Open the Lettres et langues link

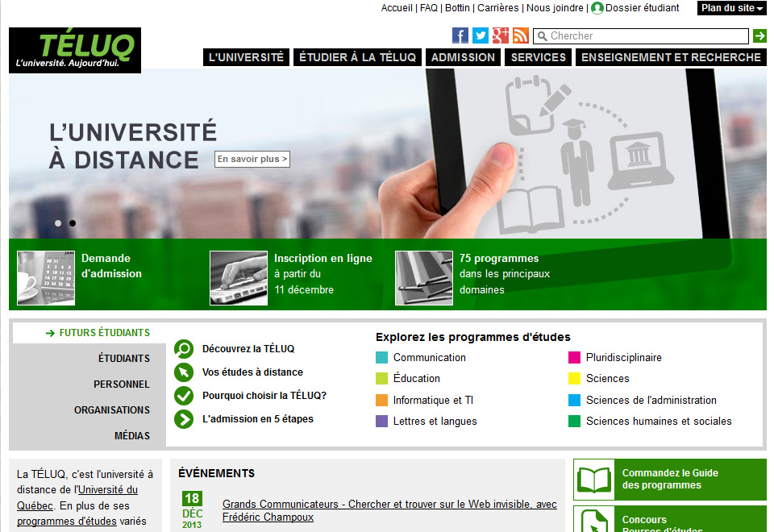point(435,421)
